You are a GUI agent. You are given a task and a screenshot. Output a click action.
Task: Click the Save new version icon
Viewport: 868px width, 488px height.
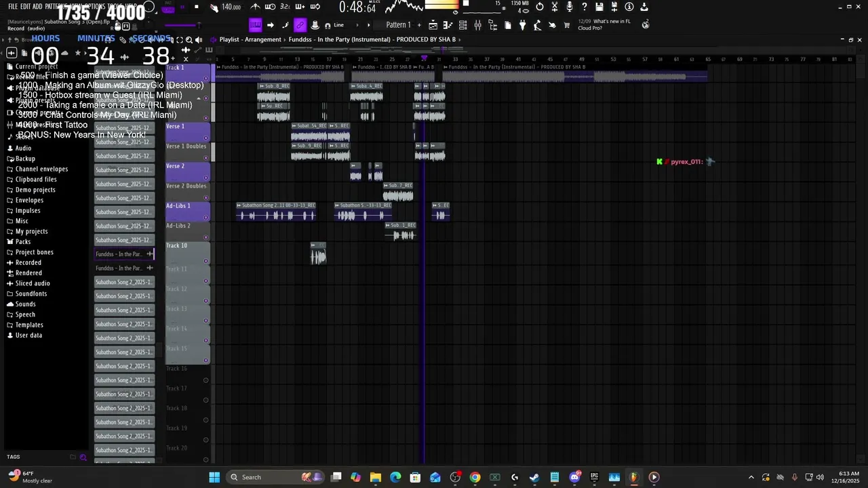614,7
